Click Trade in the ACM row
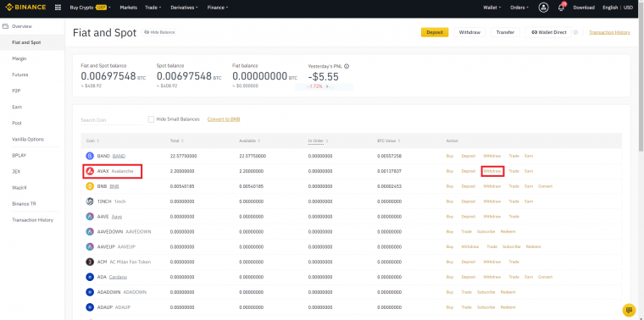Viewport: 644px width, 320px height. point(514,262)
